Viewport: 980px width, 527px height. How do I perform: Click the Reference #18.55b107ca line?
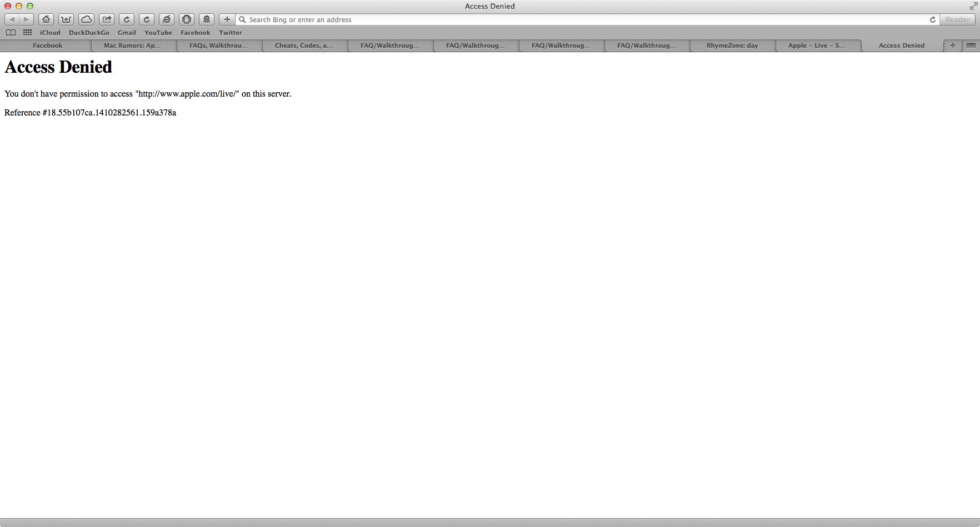(90, 113)
